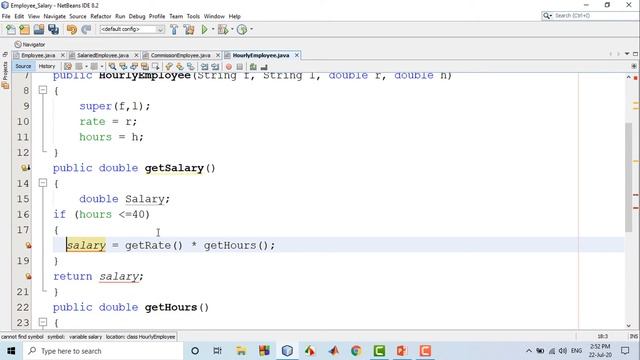Screen dimensions: 640x360
Task: Click the Comment editor toolbar icon
Action: pos(253,67)
